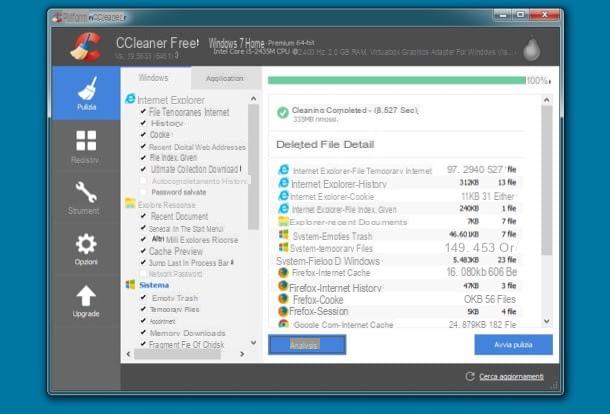Click the Upgrade arrow icon
Screen dimensions: 610x414
point(86,296)
